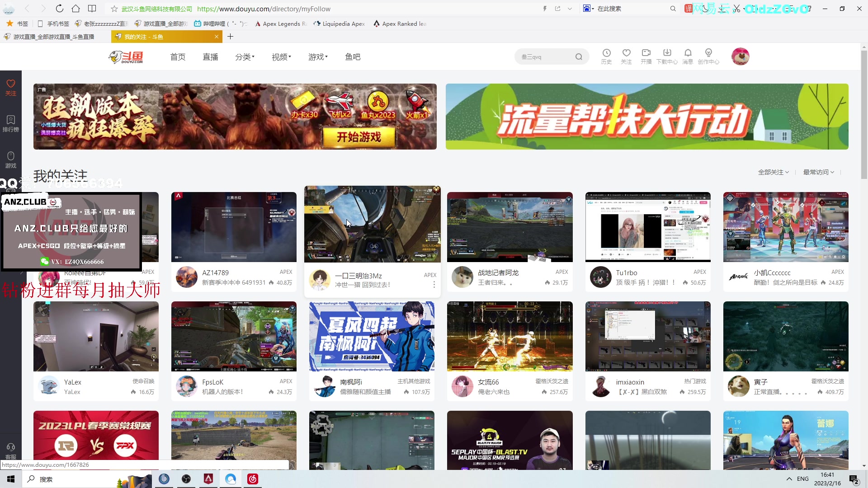Expand the address bar dropdown arrow

(x=570, y=9)
